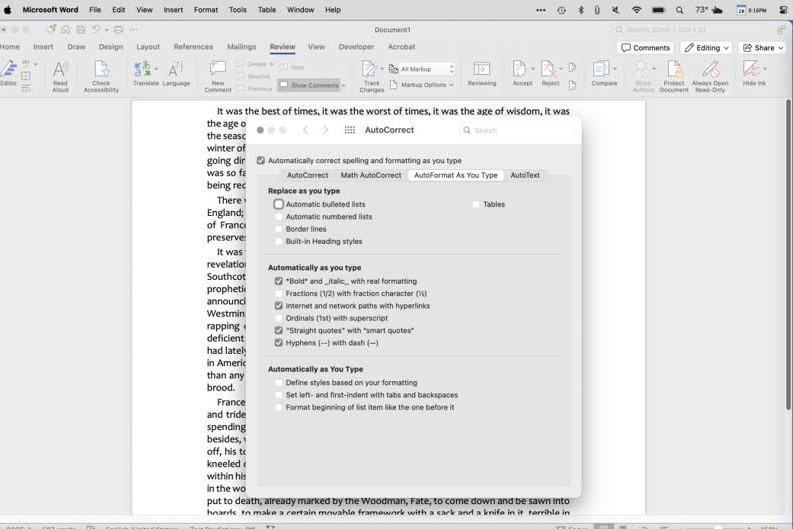Image resolution: width=793 pixels, height=529 pixels.
Task: Switch to the AutoText tab
Action: pyautogui.click(x=525, y=175)
